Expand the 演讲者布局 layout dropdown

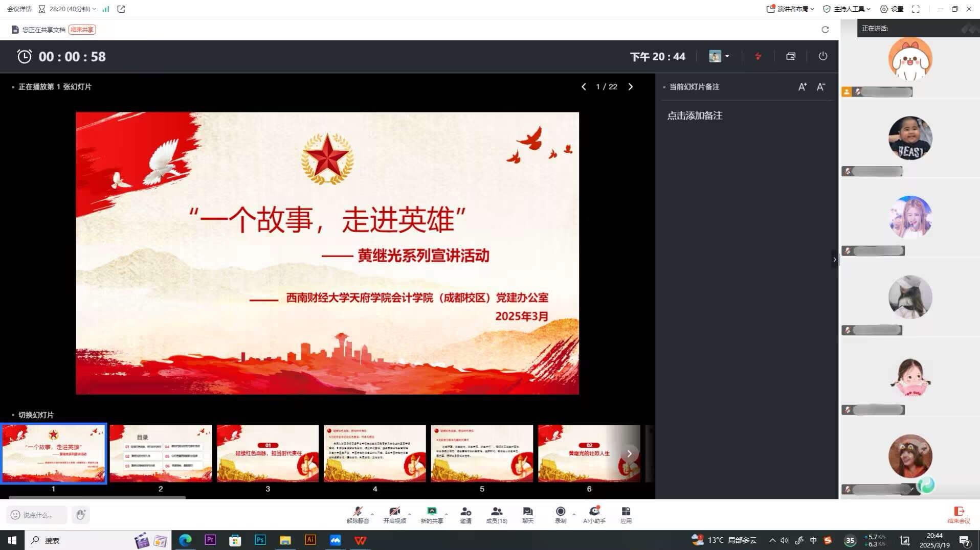pos(790,9)
